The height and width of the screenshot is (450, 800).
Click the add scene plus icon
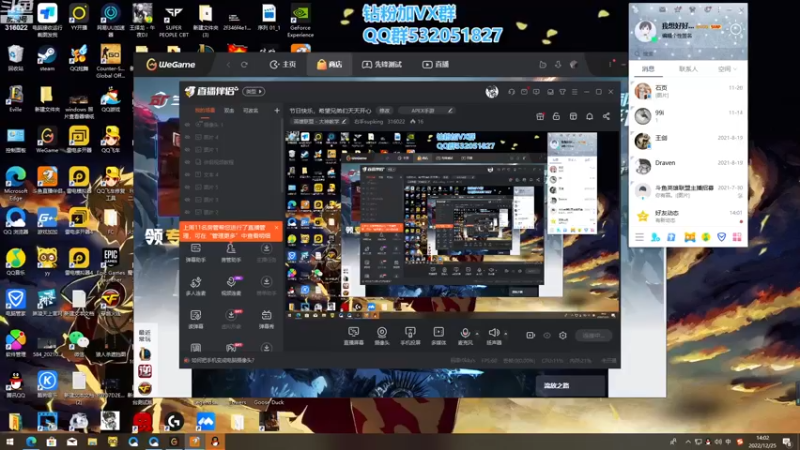tap(277, 111)
